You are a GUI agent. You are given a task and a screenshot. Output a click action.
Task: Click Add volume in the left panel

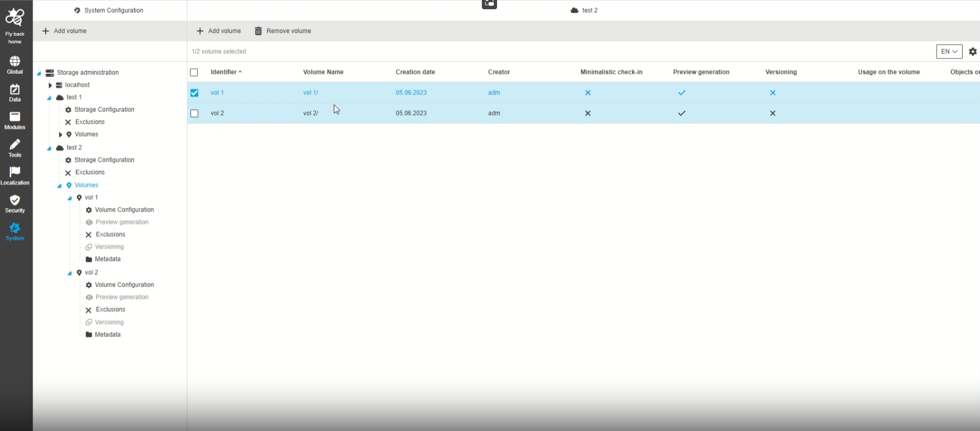65,31
